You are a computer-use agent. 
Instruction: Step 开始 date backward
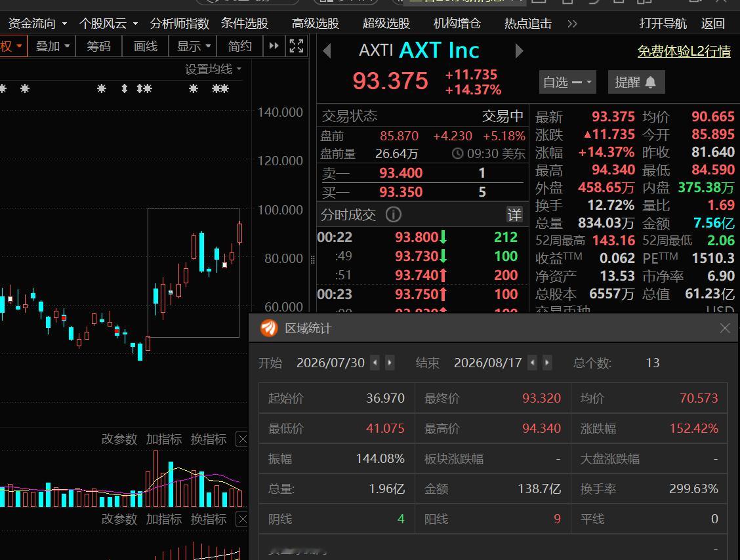[375, 363]
